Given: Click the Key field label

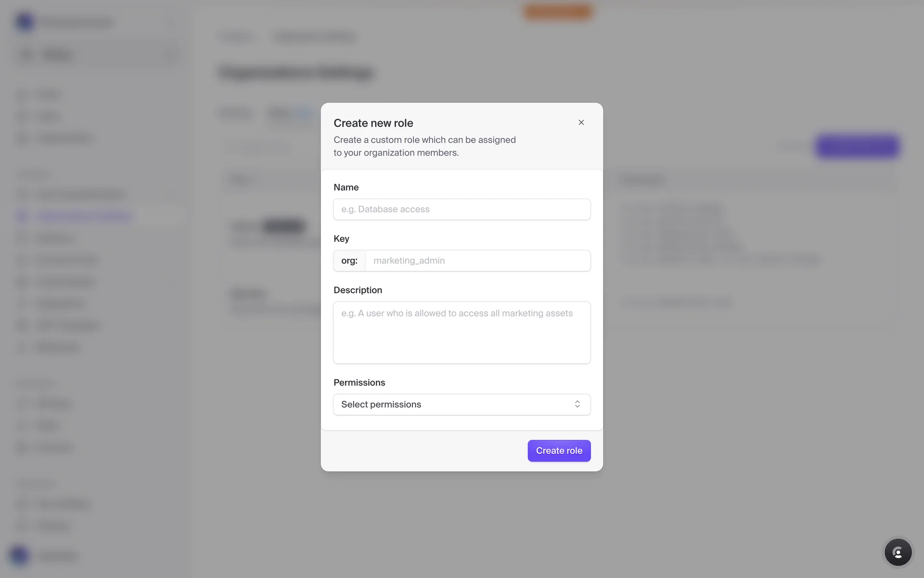Looking at the screenshot, I should pos(341,239).
